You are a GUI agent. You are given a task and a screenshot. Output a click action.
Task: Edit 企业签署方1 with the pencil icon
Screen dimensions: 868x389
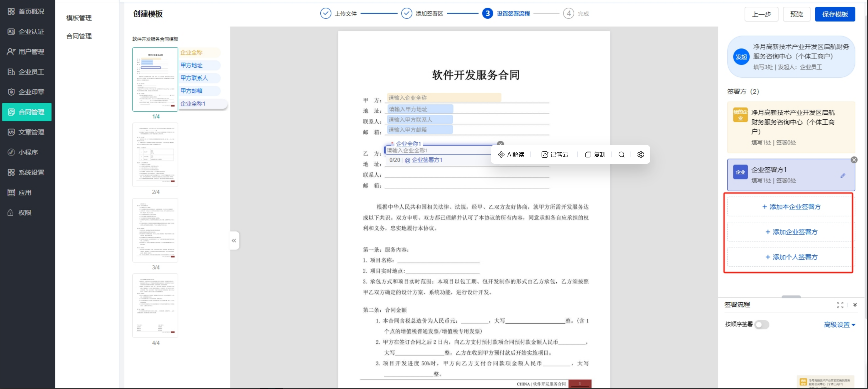point(843,176)
